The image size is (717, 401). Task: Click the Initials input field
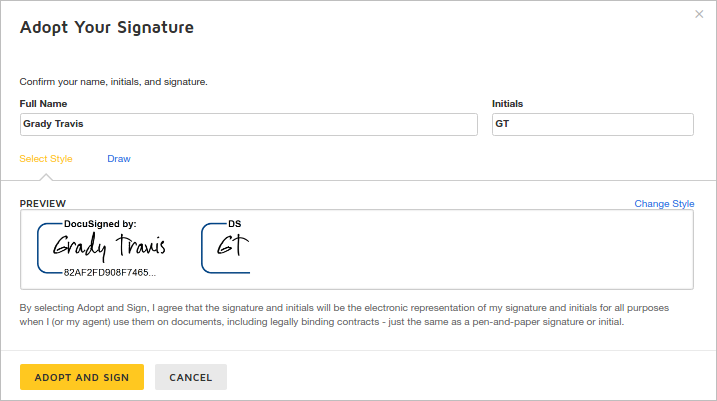tap(592, 124)
